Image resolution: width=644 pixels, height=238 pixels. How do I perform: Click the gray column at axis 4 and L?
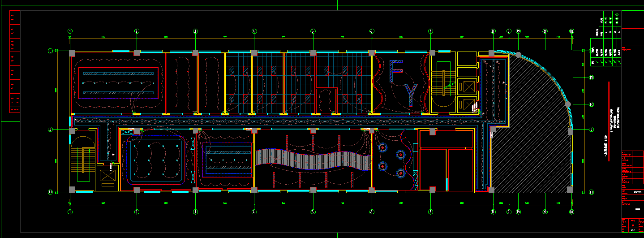254,52
